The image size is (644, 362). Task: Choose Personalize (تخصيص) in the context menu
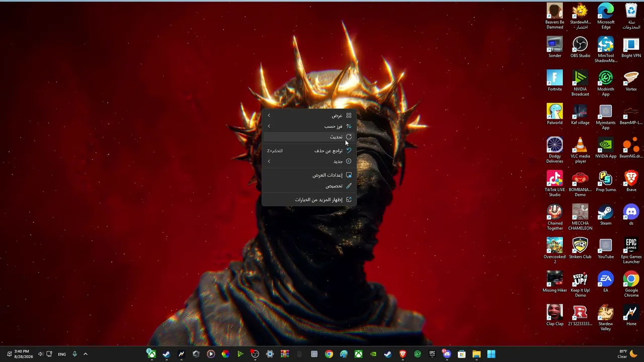(x=309, y=186)
